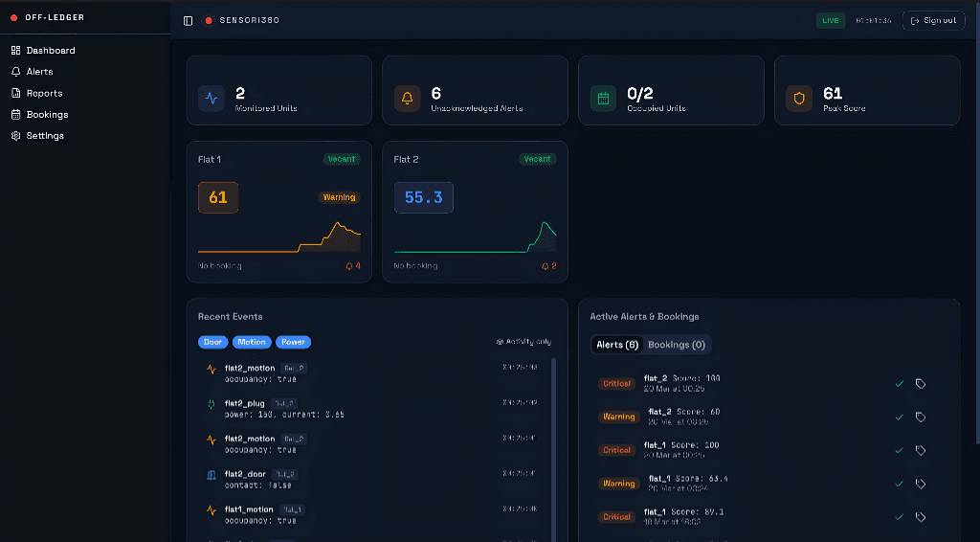Image resolution: width=980 pixels, height=542 pixels.
Task: Acknowledge the flat_1 Score 63.4 warning alert
Action: click(x=900, y=484)
